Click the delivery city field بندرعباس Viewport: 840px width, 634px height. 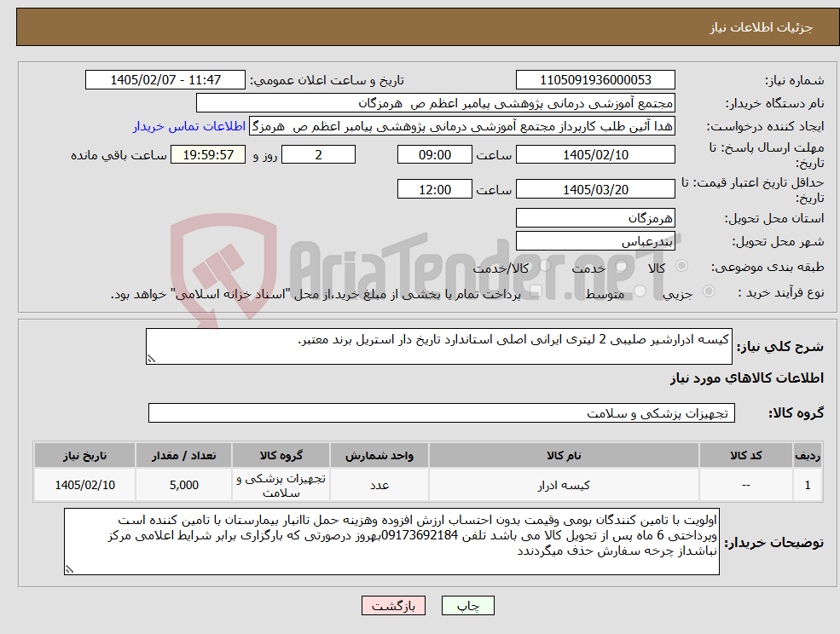point(595,241)
